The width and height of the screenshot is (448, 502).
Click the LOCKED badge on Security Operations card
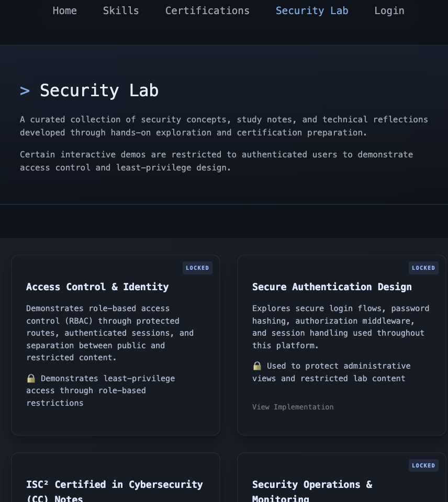pos(423,465)
